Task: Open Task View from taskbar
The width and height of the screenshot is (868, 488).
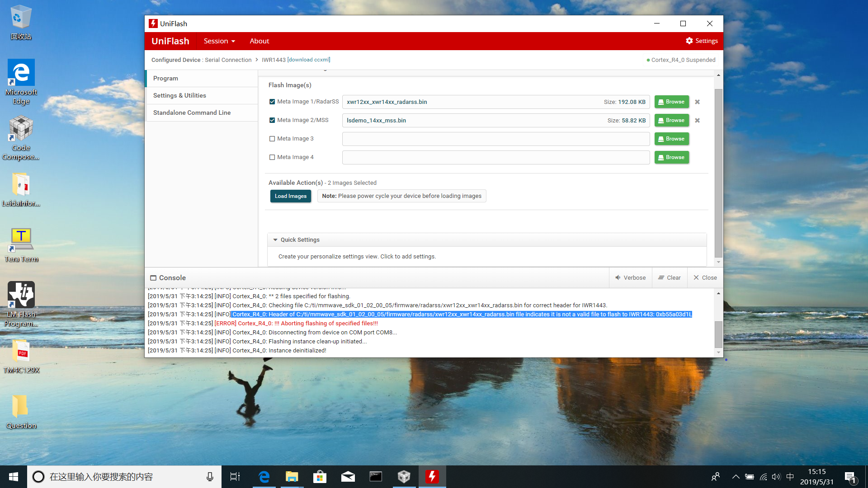Action: (x=235, y=477)
